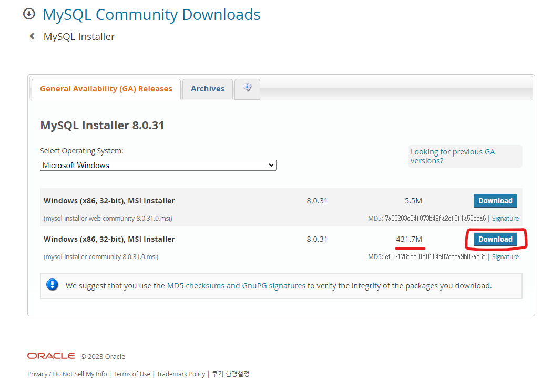Image resolution: width=542 pixels, height=392 pixels.
Task: Click the mysql-installer-community-8.0.31.0.msi filename
Action: 101,257
